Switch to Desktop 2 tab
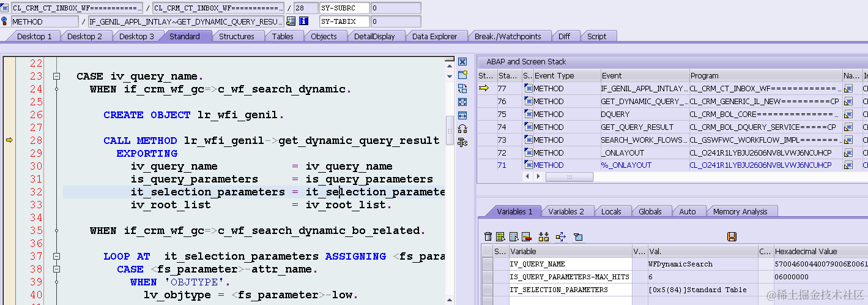Screen dimensions: 868x305 point(85,36)
